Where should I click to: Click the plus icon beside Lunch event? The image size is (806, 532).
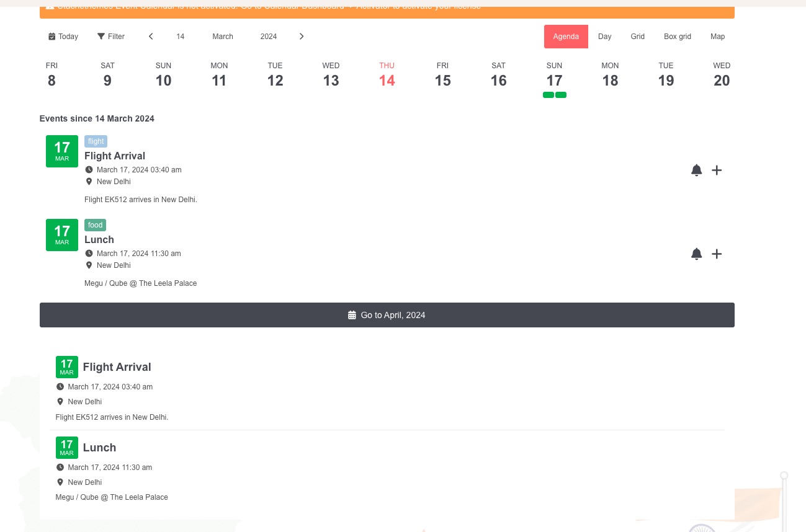717,254
